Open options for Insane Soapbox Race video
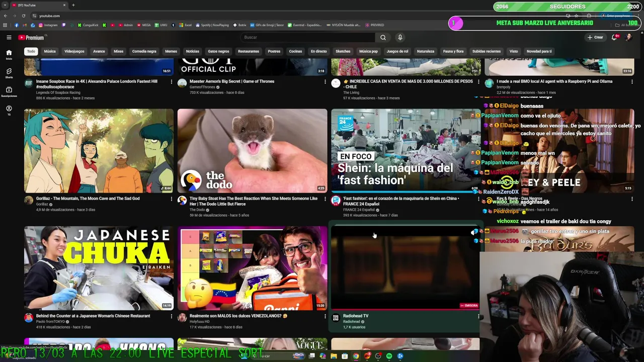Screen dimensions: 644x362 coord(171,81)
